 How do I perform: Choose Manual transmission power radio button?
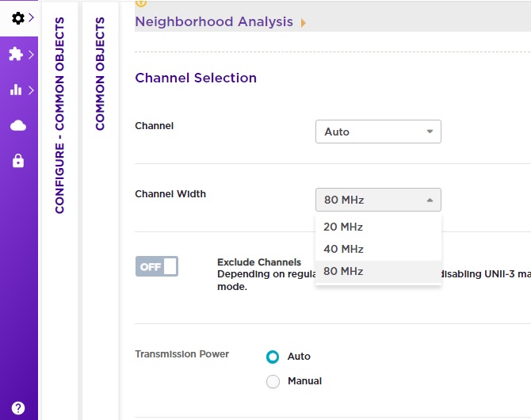tap(273, 381)
